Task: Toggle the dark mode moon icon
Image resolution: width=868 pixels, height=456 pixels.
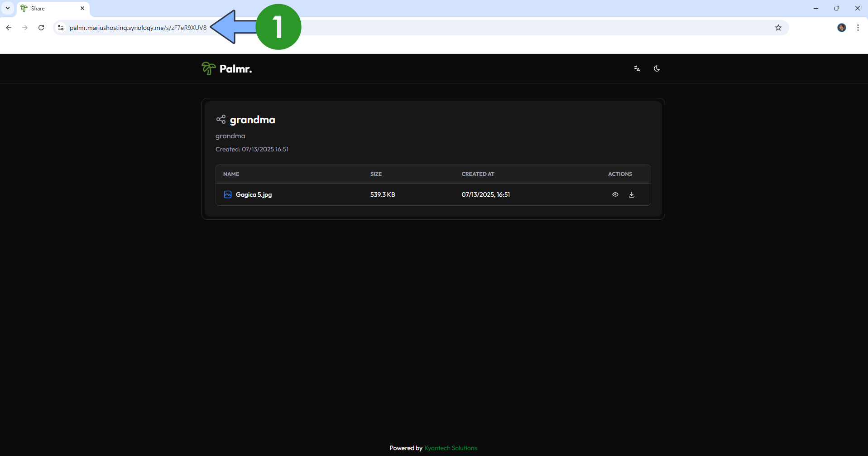Action: (657, 68)
